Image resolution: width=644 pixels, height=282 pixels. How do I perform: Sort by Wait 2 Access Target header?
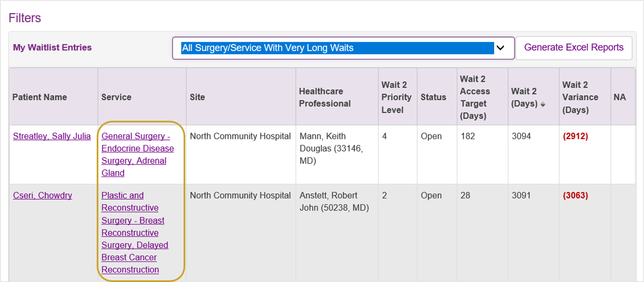475,97
